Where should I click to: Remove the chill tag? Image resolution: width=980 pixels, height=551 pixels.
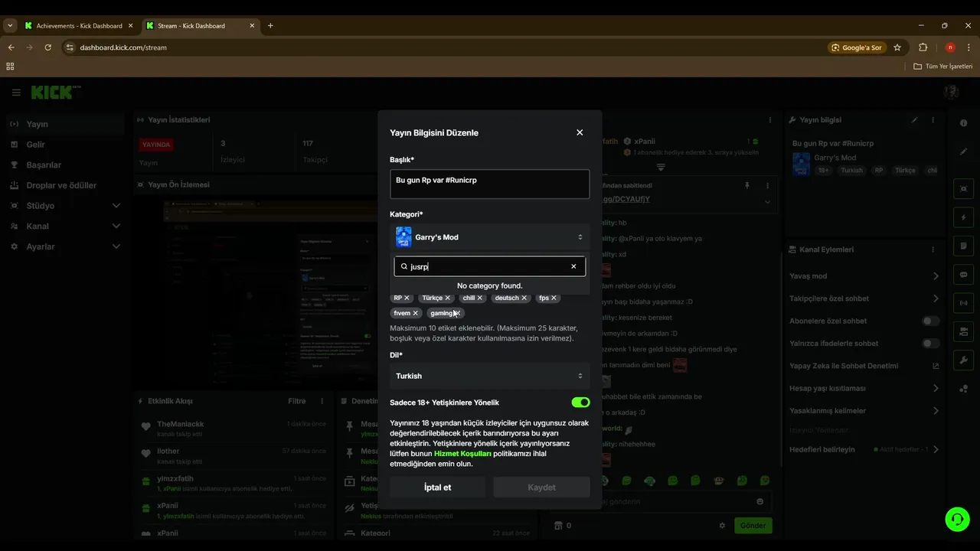(480, 298)
